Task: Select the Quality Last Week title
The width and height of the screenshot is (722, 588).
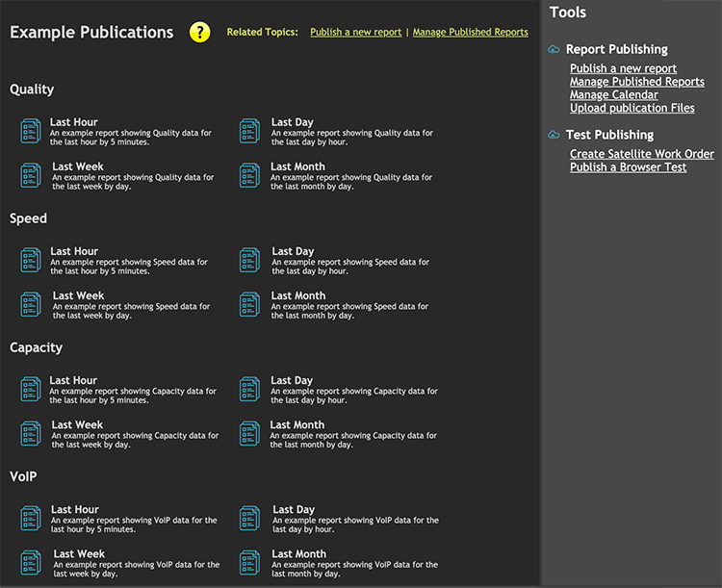Action: 78,166
